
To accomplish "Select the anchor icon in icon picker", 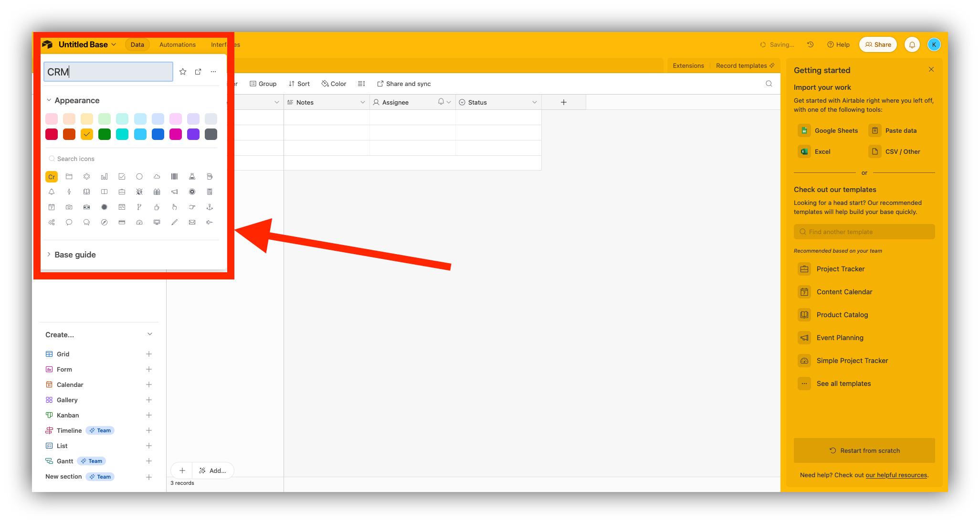I will click(210, 207).
